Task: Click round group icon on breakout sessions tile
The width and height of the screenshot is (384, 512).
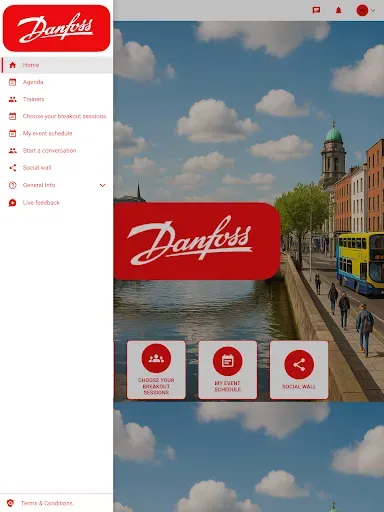Action: tap(156, 358)
